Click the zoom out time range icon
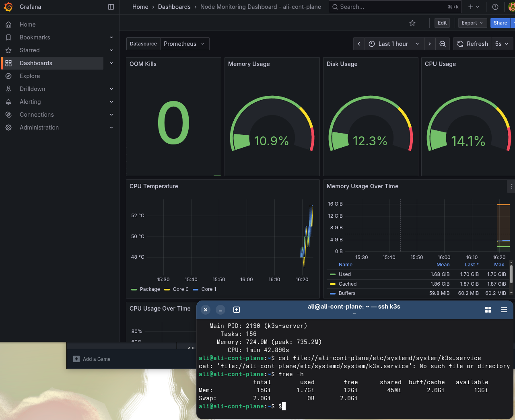515x420 pixels. (x=443, y=44)
